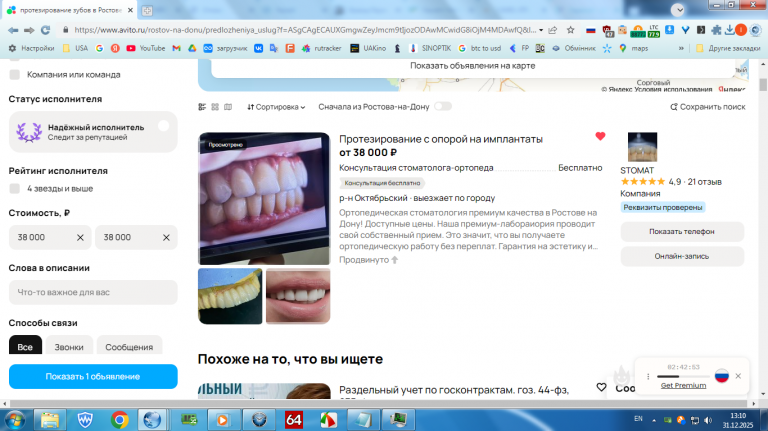The image size is (768, 431).
Task: Switch to the протезирование зубов browser tab
Action: 72,10
